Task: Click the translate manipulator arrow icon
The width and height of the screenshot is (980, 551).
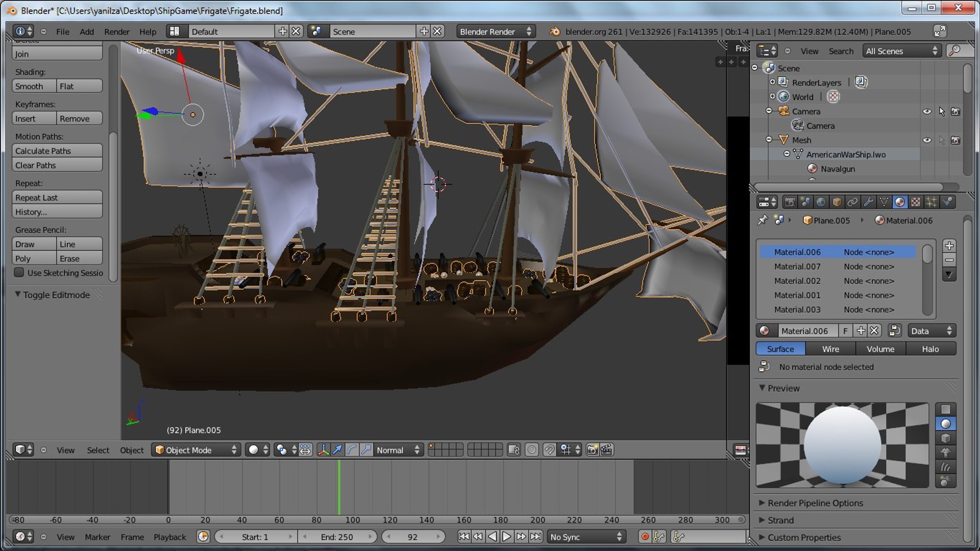Action: click(337, 450)
